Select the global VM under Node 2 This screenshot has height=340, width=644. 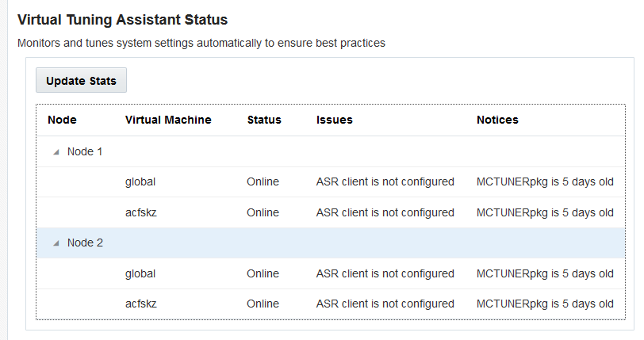pos(140,273)
